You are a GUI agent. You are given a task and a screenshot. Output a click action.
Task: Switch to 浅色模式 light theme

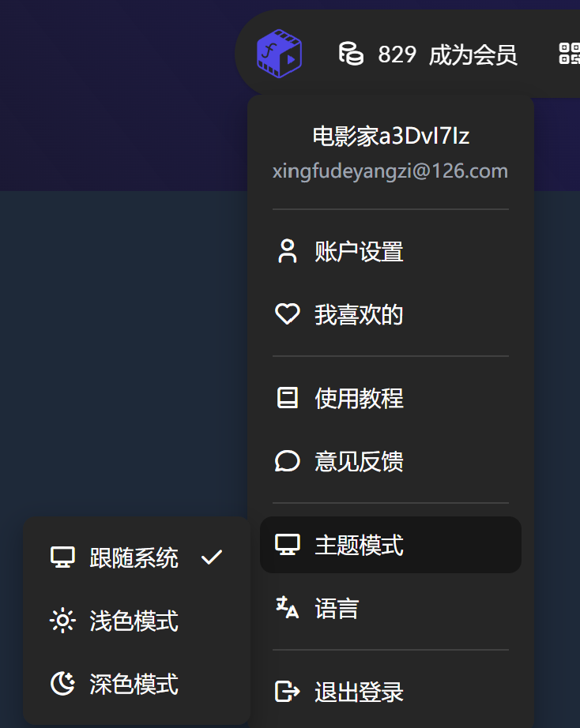coord(137,621)
